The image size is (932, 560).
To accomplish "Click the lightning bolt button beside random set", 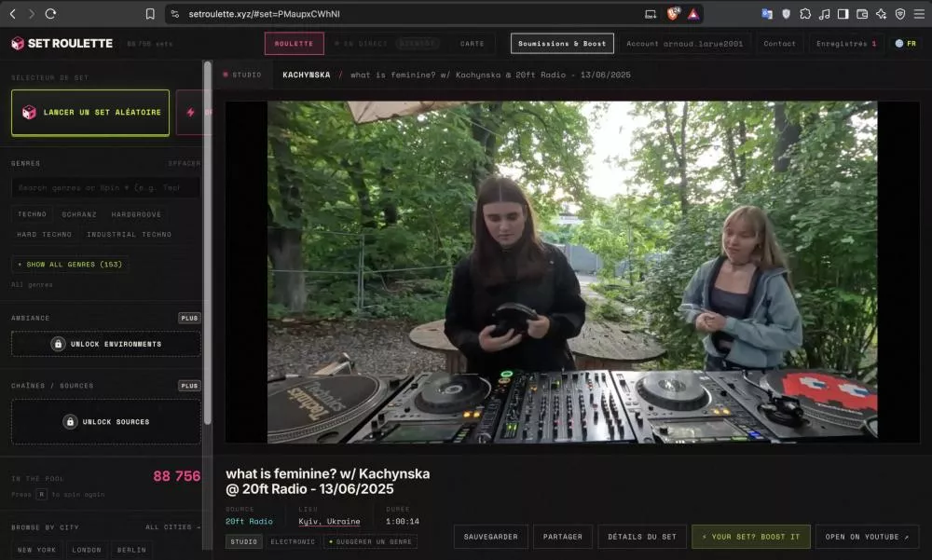I will point(191,113).
